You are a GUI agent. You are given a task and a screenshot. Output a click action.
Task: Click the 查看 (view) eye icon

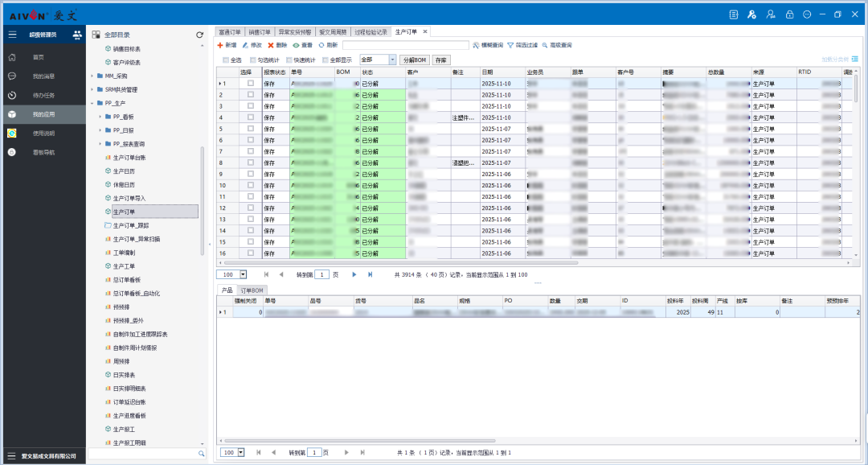coord(296,45)
